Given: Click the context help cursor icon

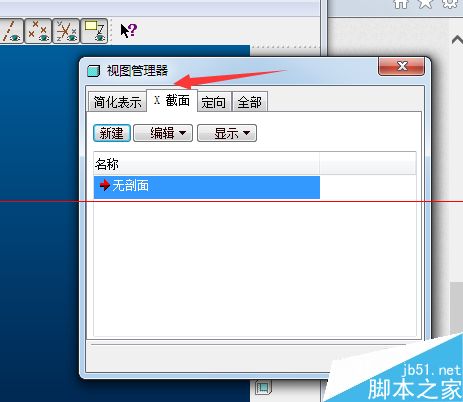Looking at the screenshot, I should coord(128,31).
